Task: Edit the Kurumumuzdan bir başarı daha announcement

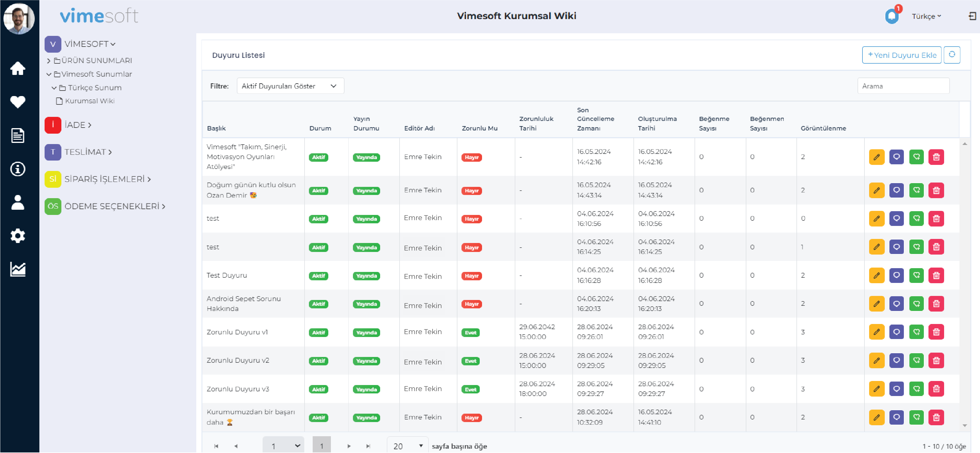Action: pyautogui.click(x=877, y=417)
